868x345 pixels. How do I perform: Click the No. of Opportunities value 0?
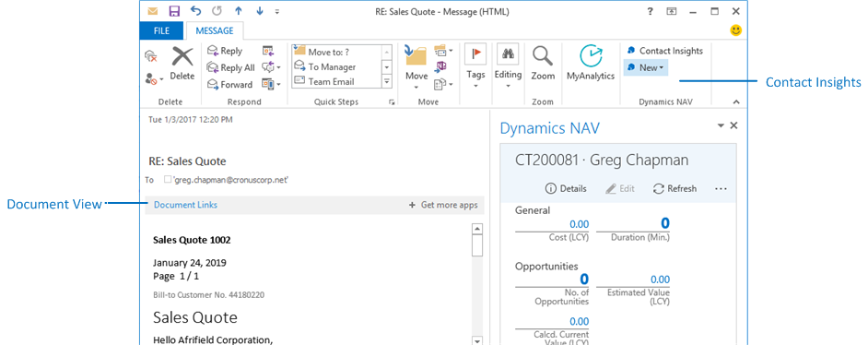(x=584, y=279)
